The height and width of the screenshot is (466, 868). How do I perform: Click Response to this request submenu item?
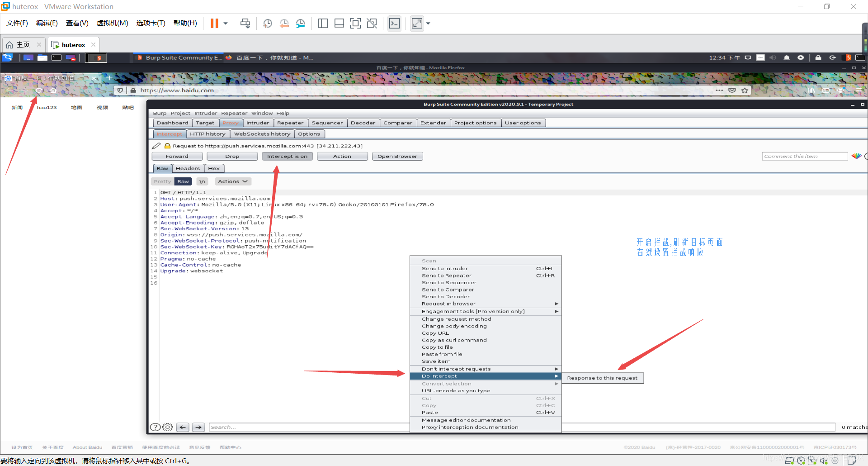tap(602, 378)
